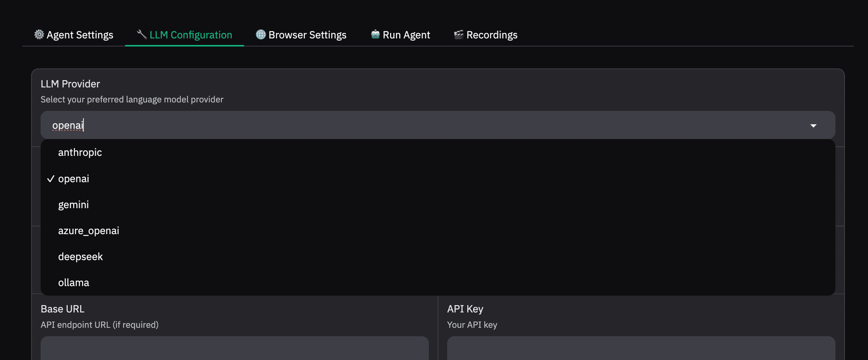This screenshot has width=868, height=360.
Task: Go to the Run Agent tab
Action: [406, 35]
